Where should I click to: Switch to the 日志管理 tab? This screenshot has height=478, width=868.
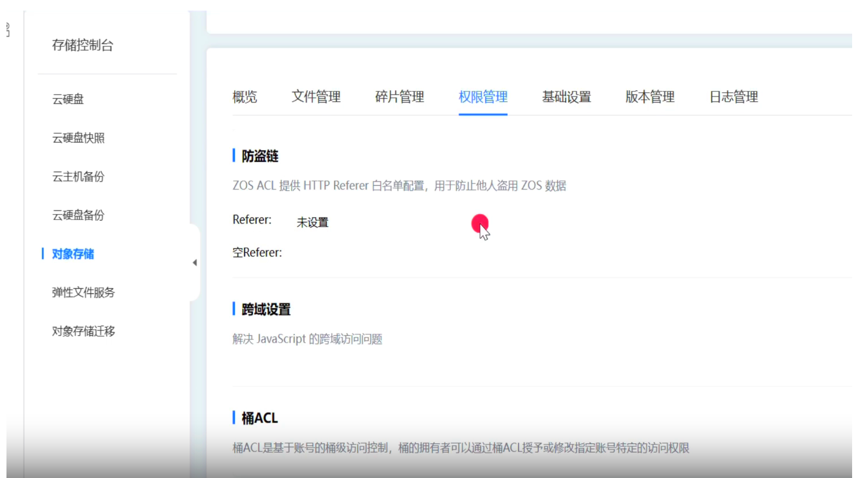click(734, 97)
